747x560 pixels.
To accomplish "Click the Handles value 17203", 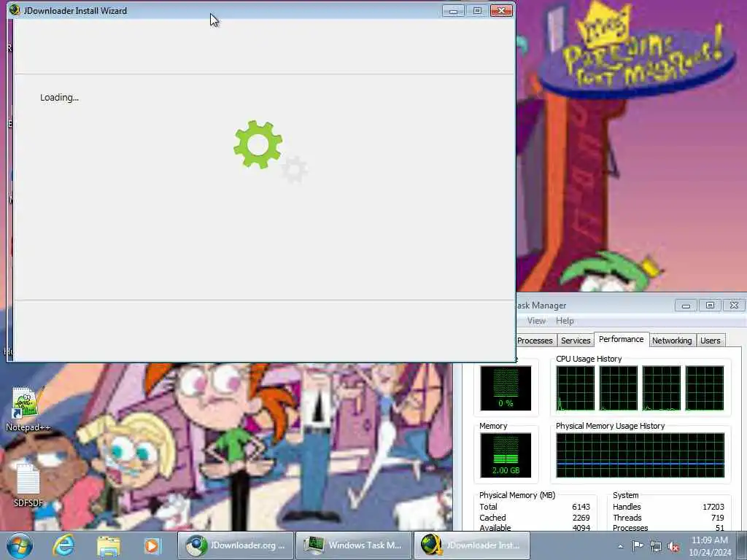I will pyautogui.click(x=713, y=507).
